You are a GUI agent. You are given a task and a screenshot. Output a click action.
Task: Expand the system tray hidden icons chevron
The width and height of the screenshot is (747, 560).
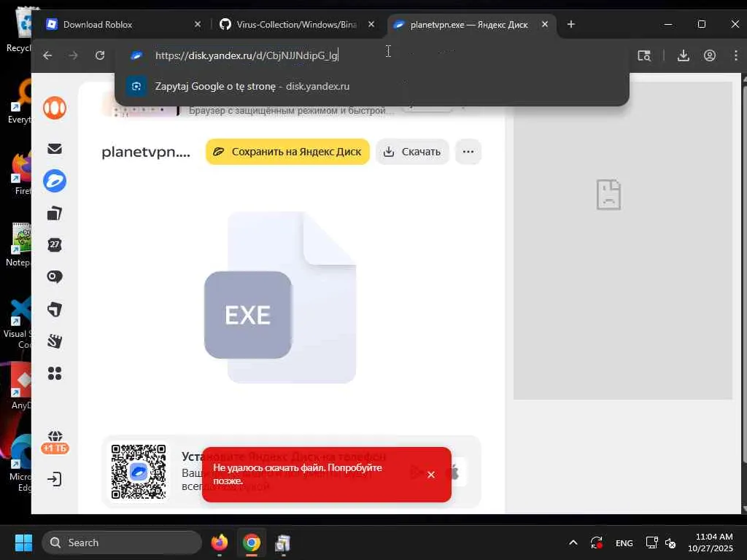tap(573, 542)
